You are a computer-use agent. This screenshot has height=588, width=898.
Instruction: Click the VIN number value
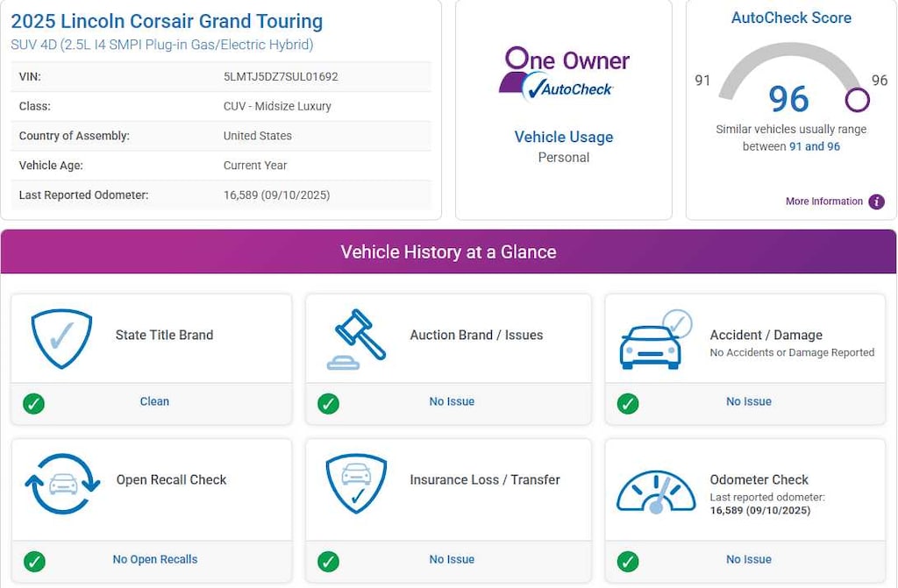coord(281,77)
